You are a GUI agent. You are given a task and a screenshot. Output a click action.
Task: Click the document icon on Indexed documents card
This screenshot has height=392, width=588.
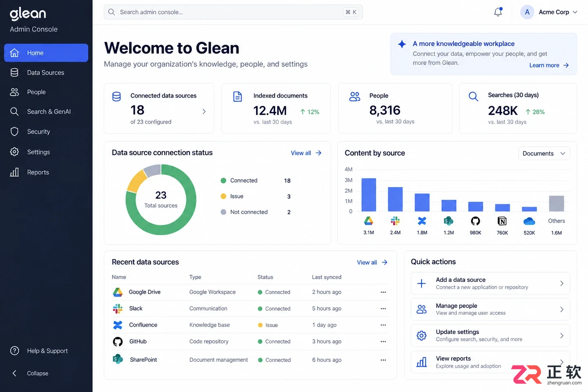coord(237,96)
